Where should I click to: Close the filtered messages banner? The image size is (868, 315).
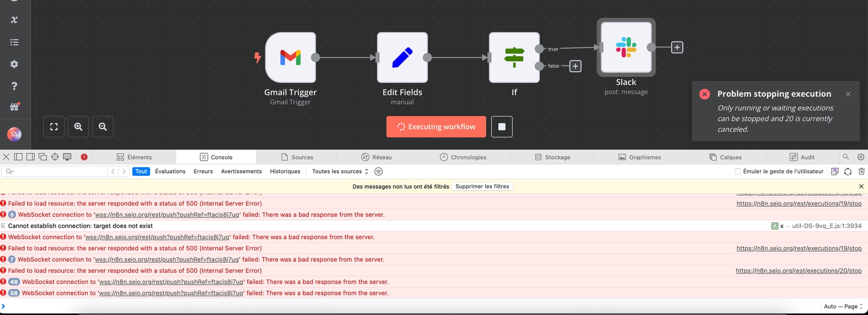coord(861,186)
